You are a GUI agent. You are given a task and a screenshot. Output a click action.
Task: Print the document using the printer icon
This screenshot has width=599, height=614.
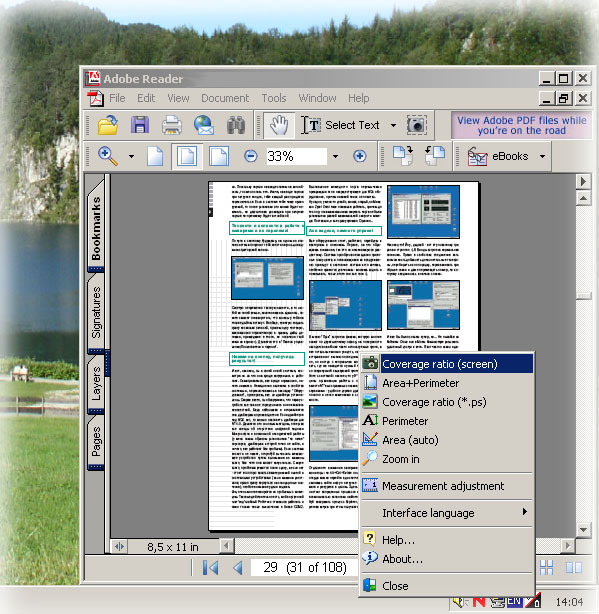tap(172, 125)
